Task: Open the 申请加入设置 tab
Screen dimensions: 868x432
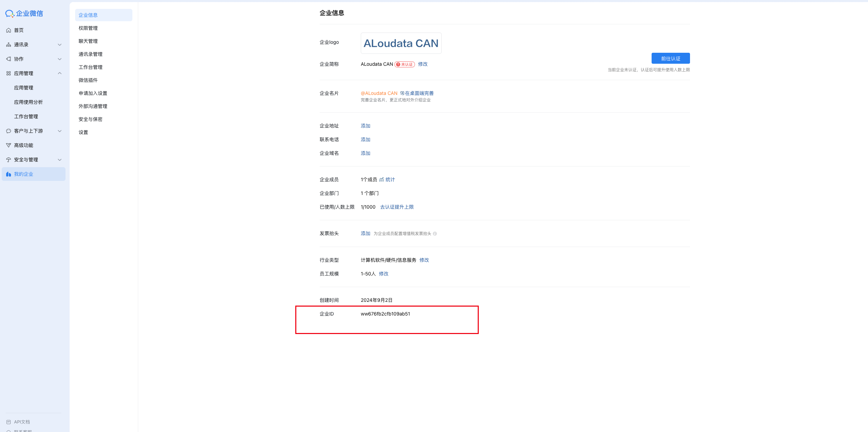Action: pyautogui.click(x=104, y=94)
